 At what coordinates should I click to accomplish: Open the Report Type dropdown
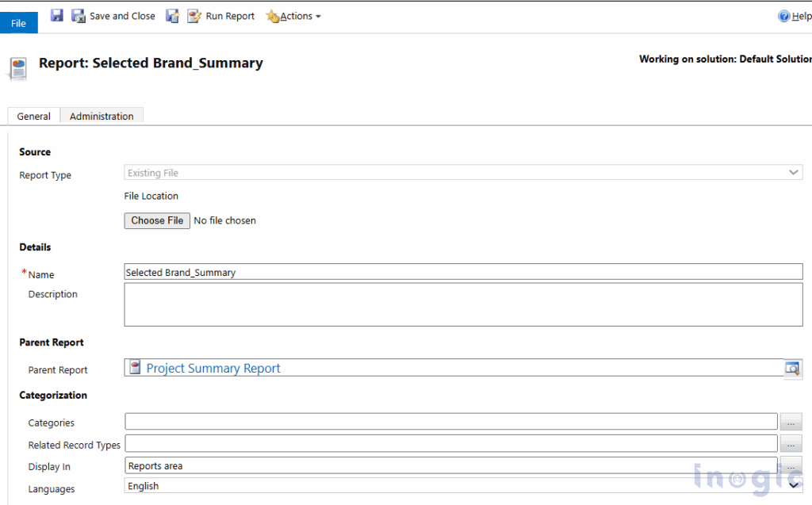point(794,172)
